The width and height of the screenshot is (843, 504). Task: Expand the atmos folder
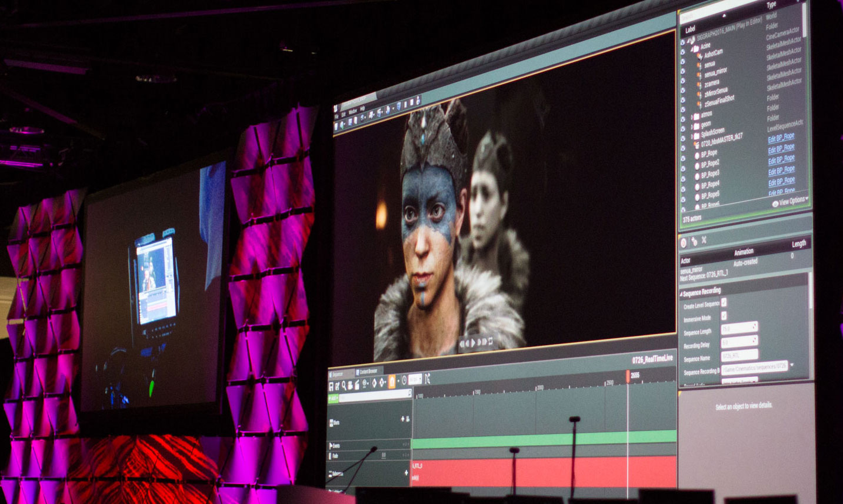click(x=692, y=117)
